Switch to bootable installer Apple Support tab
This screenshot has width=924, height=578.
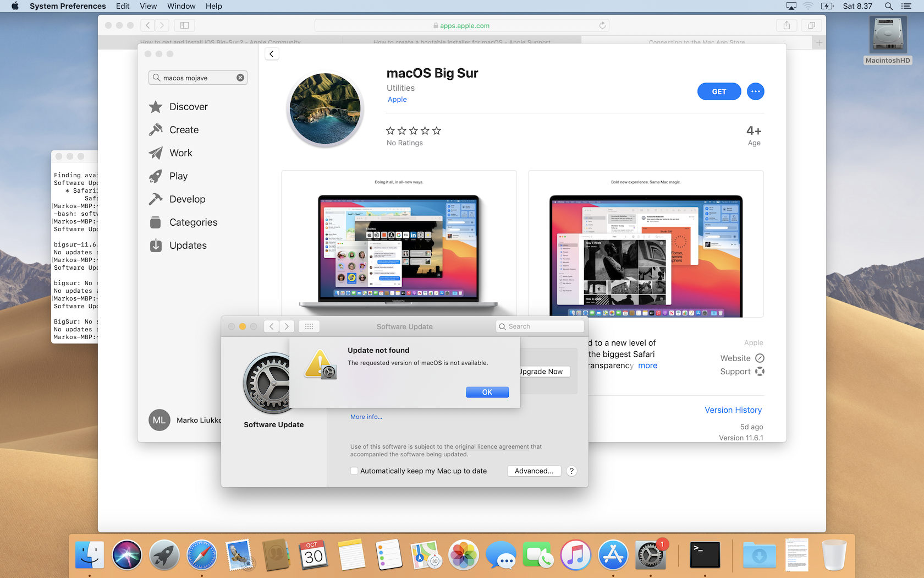(462, 42)
